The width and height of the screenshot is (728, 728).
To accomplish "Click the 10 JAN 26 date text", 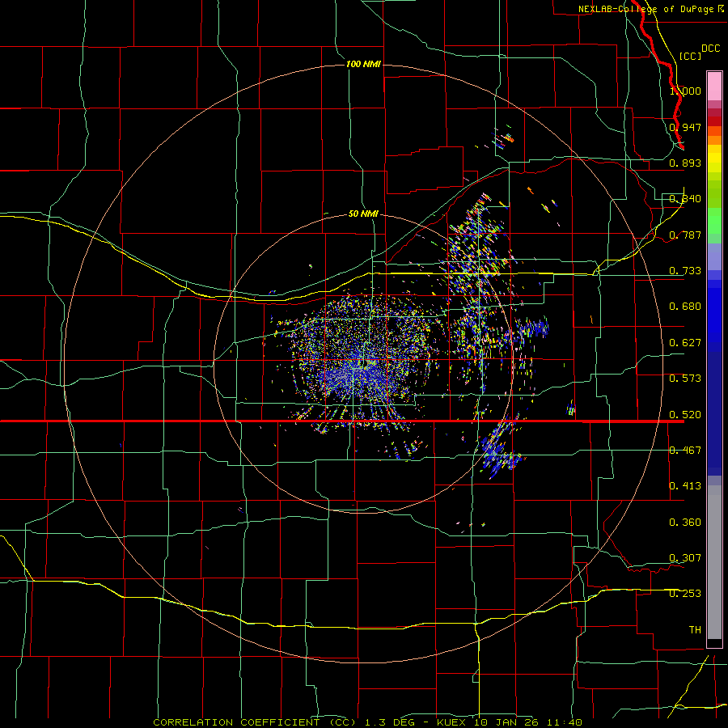I will (x=507, y=722).
